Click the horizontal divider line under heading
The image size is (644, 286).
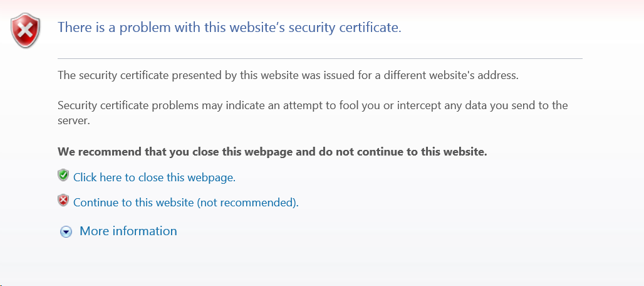pyautogui.click(x=320, y=59)
